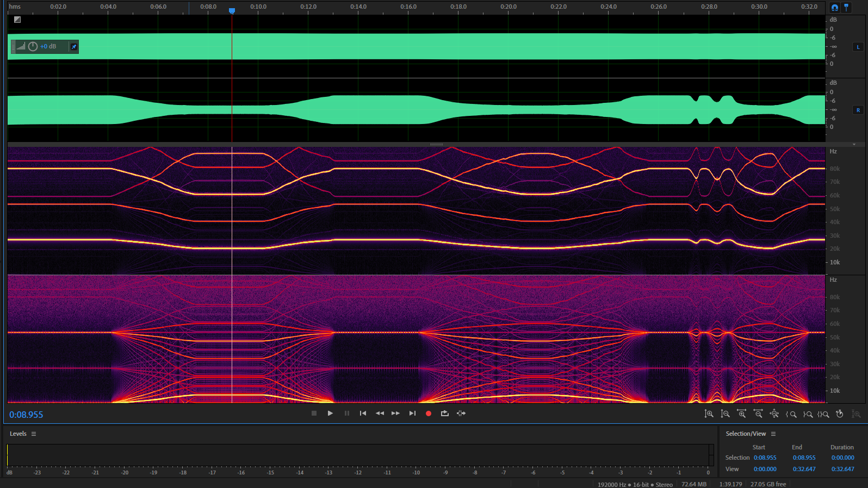Click the View End time value

(x=804, y=470)
